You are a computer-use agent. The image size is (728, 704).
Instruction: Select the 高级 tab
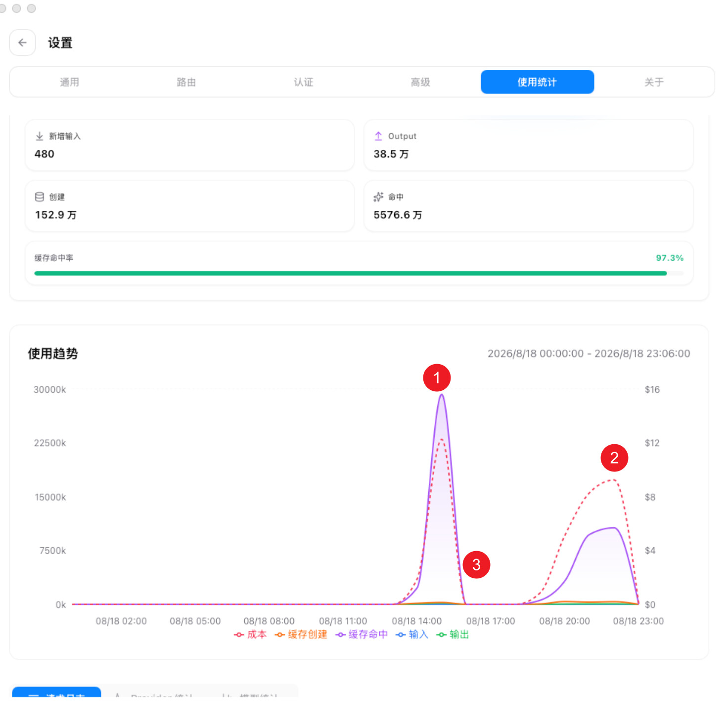[x=420, y=82]
